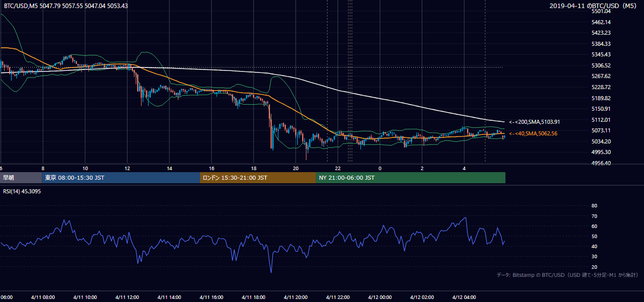Click the BTC/USD,M5 OHLC header text

[x=66, y=6]
